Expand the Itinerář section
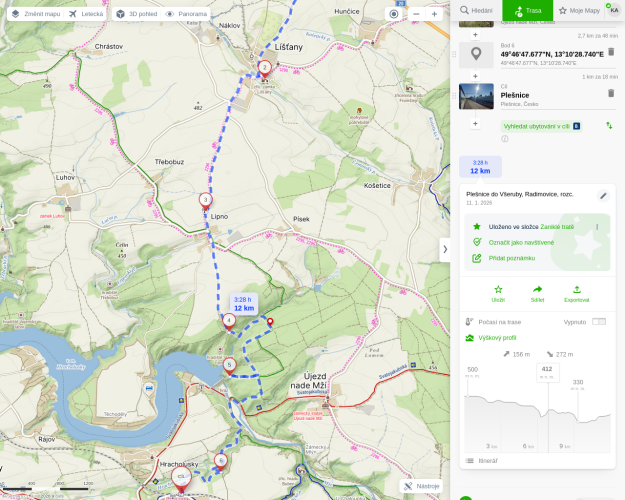625x500 pixels. coord(488,460)
